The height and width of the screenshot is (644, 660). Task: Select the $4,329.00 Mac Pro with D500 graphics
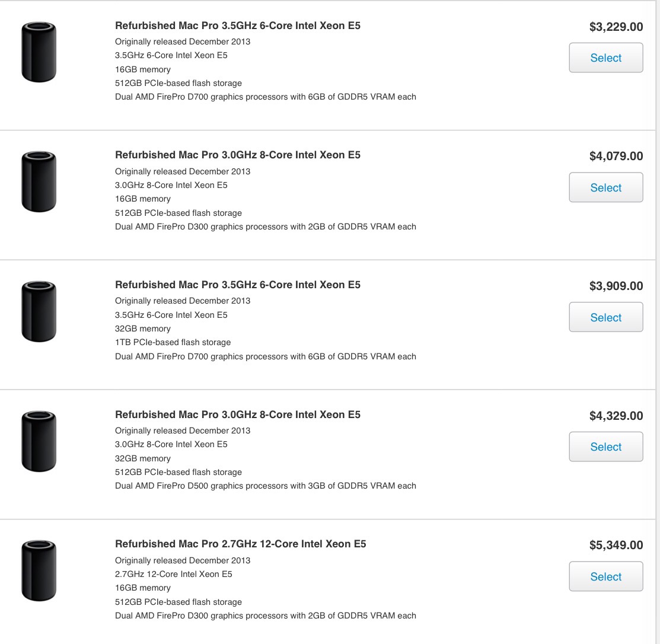click(605, 447)
